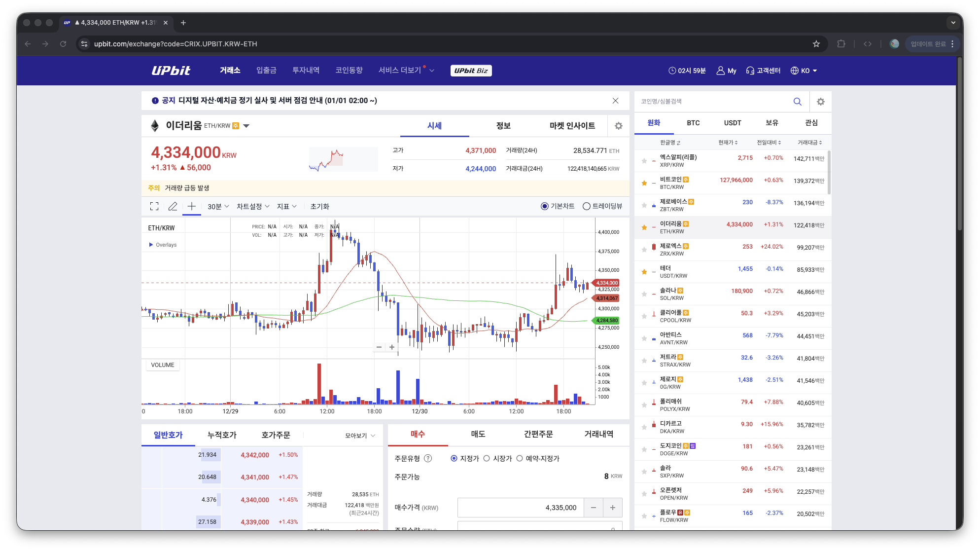
Task: Switch to the USDT market tab
Action: coord(733,123)
